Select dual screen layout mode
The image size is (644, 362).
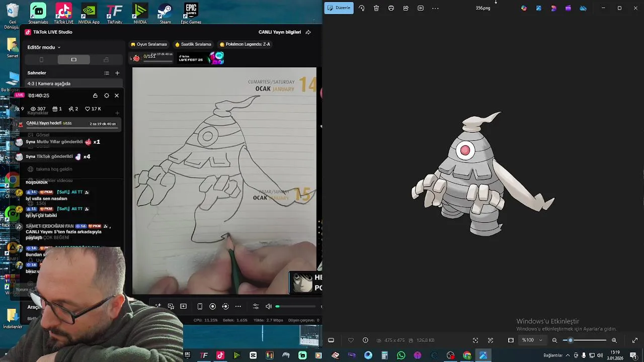pos(106,60)
